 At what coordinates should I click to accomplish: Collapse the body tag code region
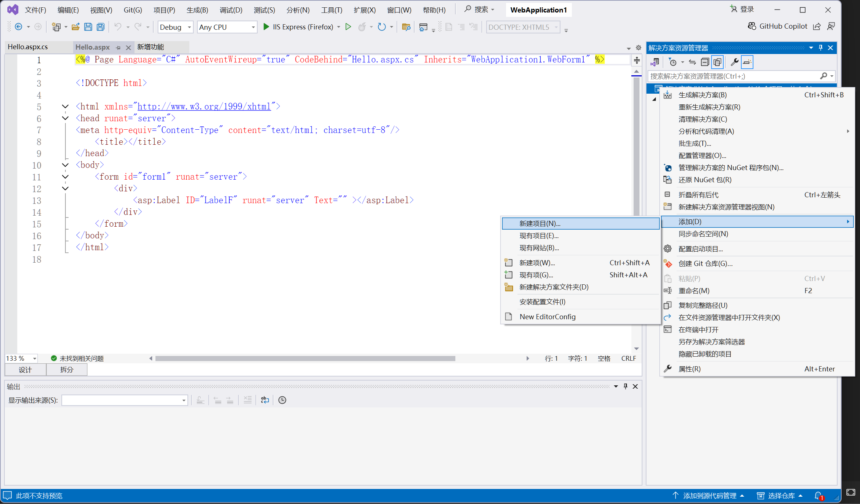pos(65,165)
